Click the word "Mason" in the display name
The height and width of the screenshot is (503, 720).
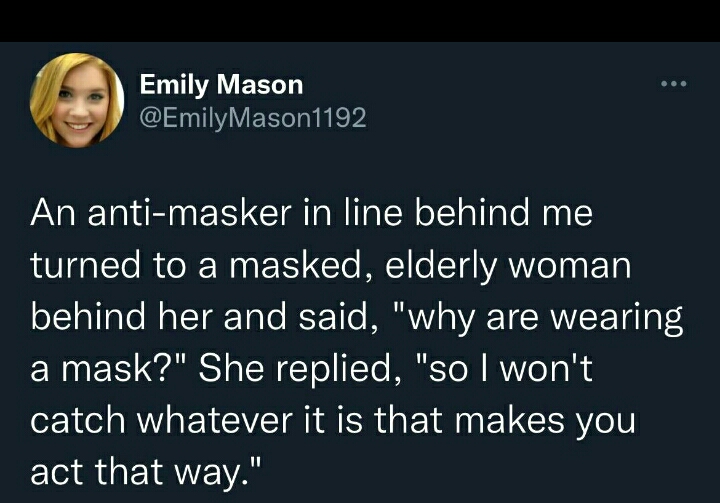(x=263, y=84)
